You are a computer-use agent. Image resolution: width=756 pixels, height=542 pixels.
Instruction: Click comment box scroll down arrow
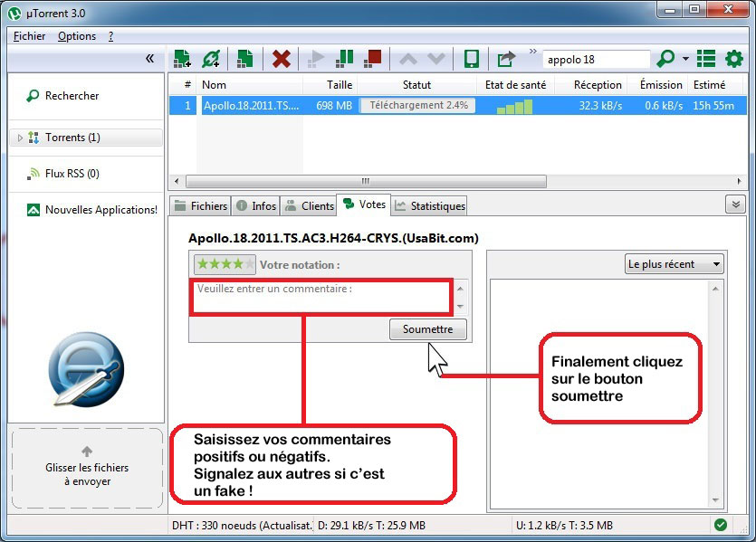(x=461, y=307)
